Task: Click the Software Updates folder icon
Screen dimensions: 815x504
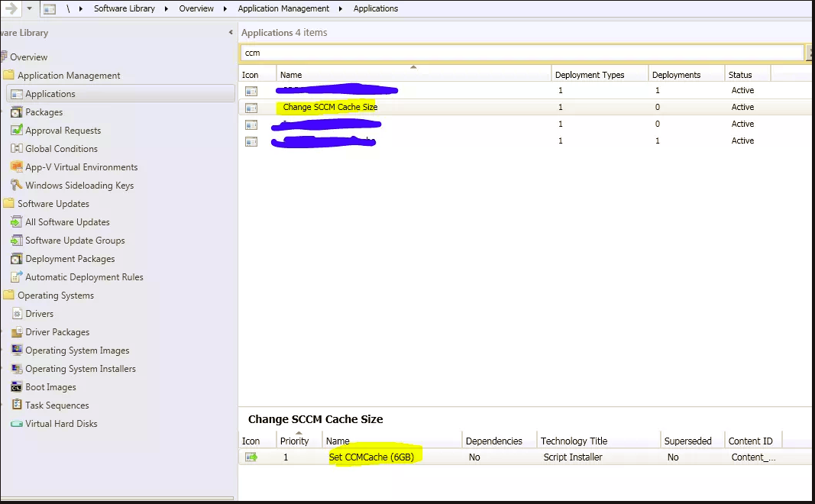Action: 8,203
